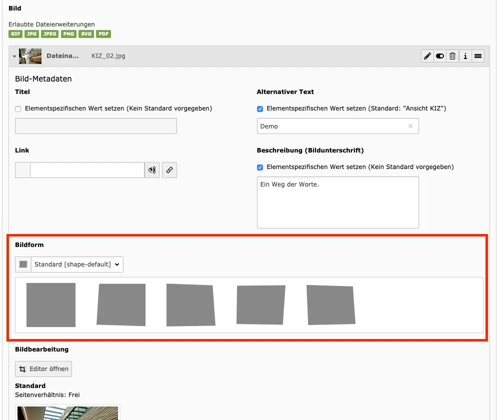This screenshot has width=504, height=420.
Task: Click the Alternativer Text field with Demo
Action: [332, 126]
